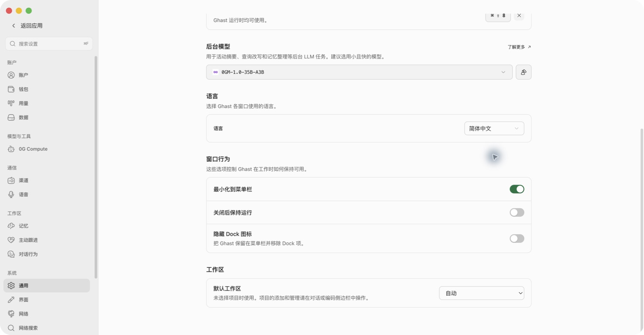Open the 简体中文 language dropdown
The image size is (644, 335).
494,128
